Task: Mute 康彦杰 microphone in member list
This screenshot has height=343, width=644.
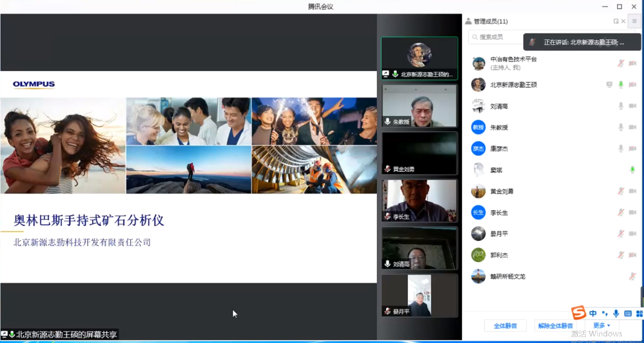Action: pyautogui.click(x=621, y=149)
